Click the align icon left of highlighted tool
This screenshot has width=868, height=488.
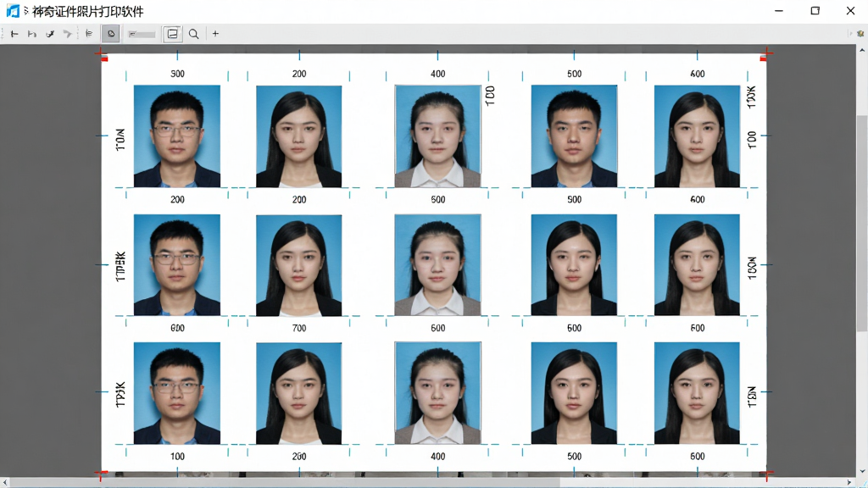(89, 34)
